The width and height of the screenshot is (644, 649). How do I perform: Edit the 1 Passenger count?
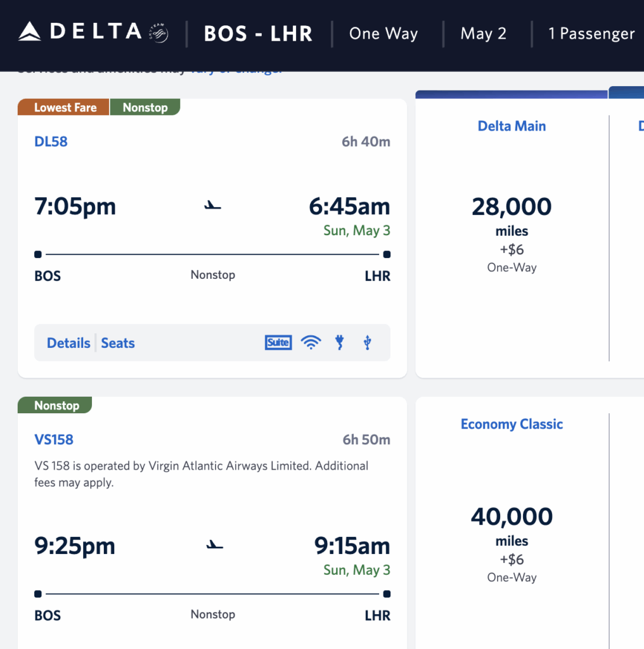point(591,34)
